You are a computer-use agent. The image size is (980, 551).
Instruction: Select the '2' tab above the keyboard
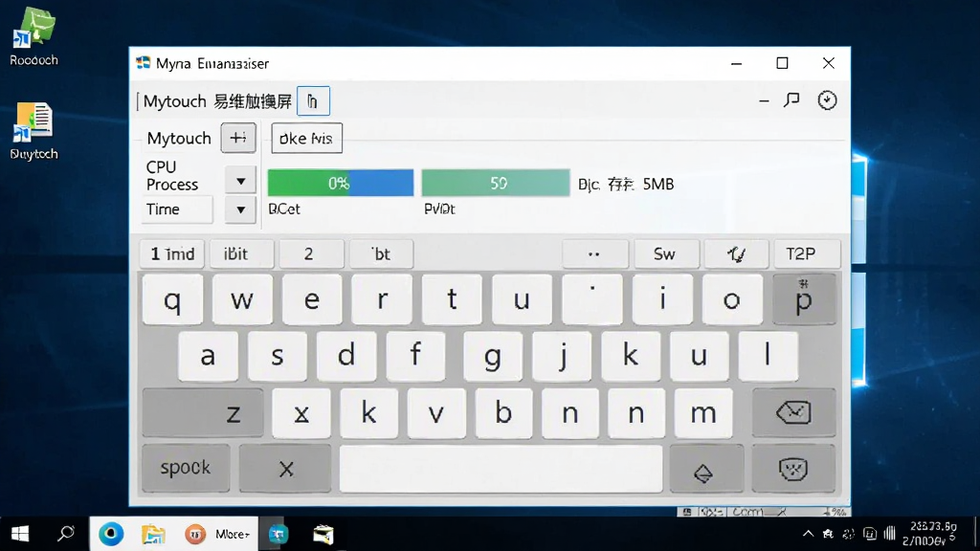click(x=311, y=254)
